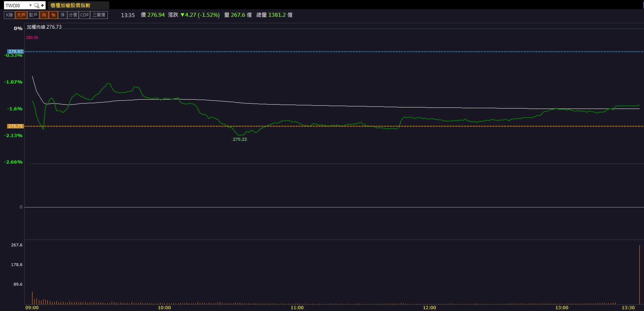Click the -2.13% axis label

[x=13, y=136]
